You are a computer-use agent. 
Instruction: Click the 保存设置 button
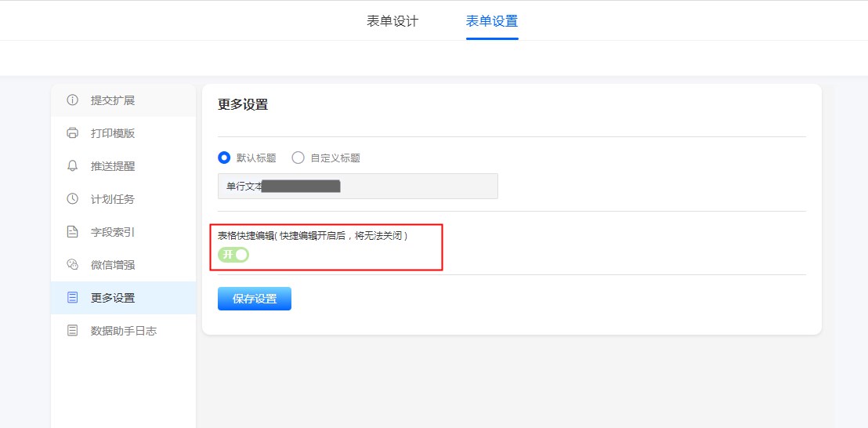[255, 299]
